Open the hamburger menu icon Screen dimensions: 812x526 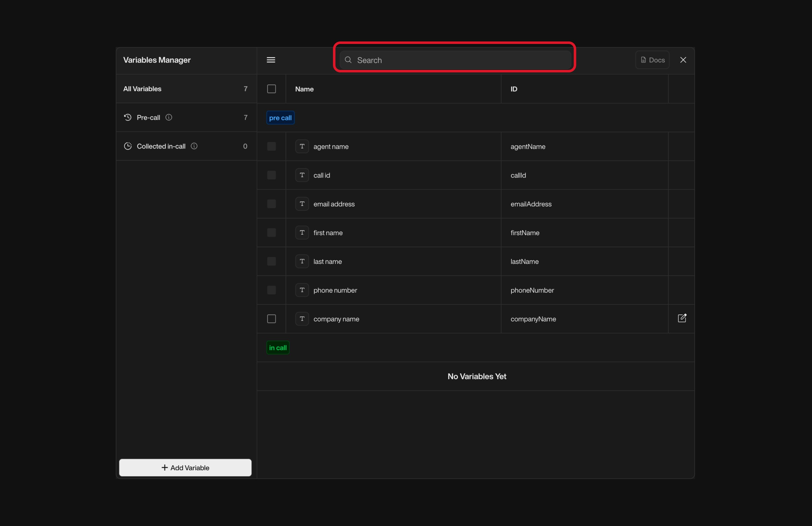pyautogui.click(x=270, y=60)
